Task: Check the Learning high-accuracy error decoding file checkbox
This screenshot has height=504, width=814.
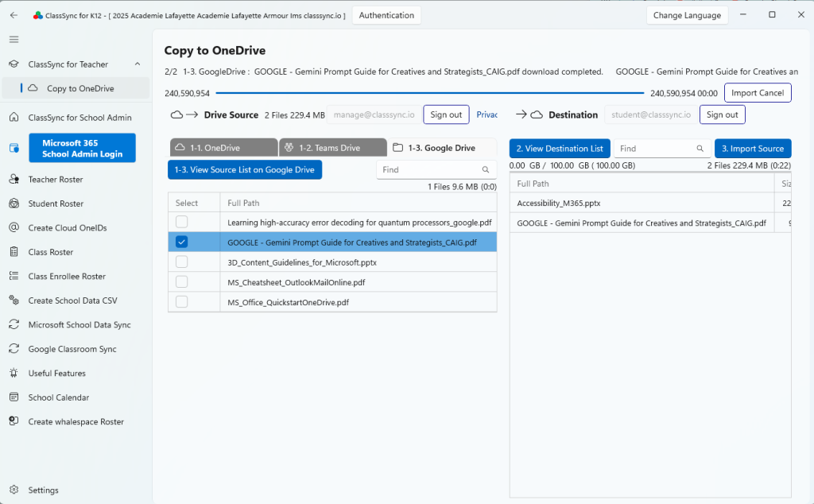Action: (x=182, y=222)
